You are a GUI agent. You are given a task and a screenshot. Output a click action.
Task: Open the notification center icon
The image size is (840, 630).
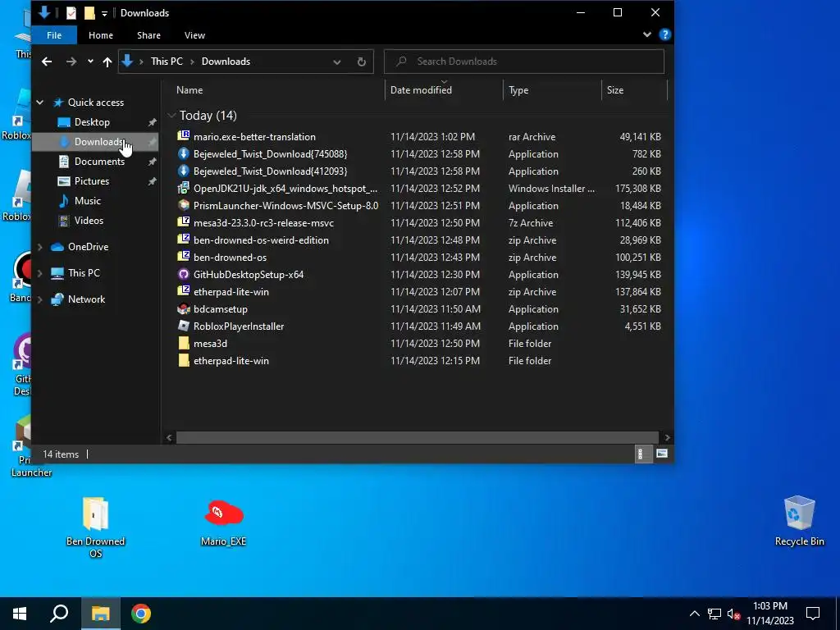(x=813, y=614)
